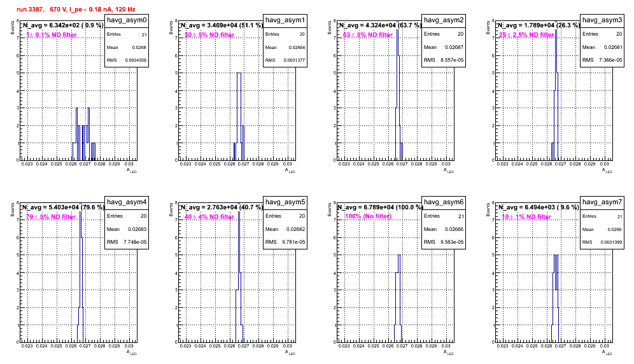Click Mean 0.02663 in havg_asym4 stats
The height and width of the screenshot is (364, 634).
(127, 229)
